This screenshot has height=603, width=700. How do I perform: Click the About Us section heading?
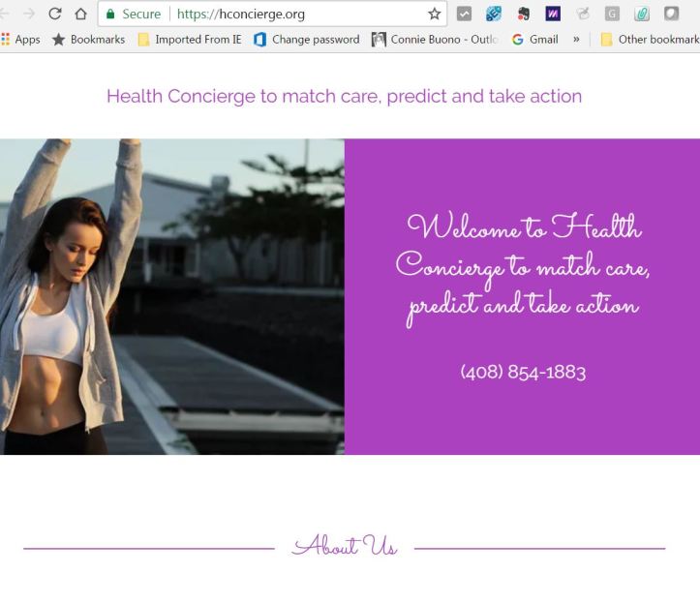(x=345, y=546)
